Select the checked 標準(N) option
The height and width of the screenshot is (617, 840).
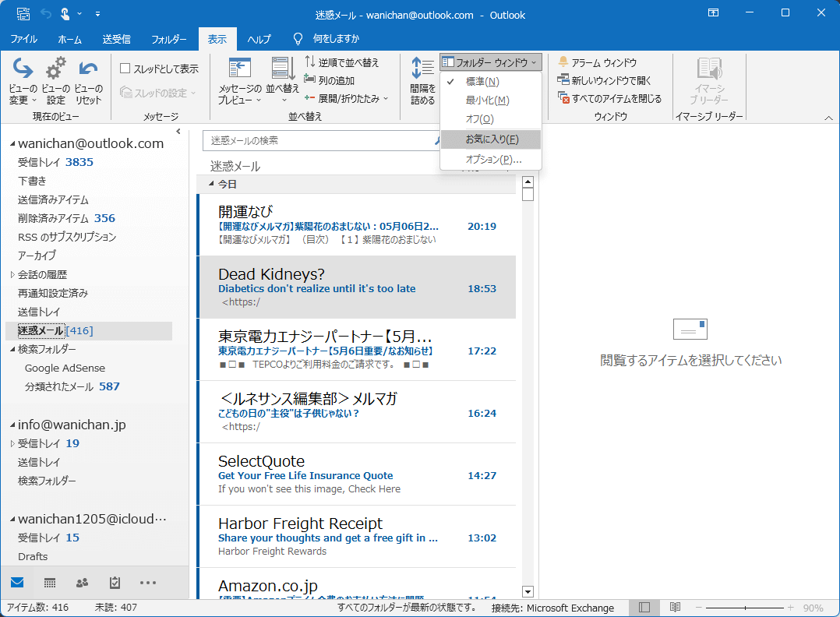[490, 81]
